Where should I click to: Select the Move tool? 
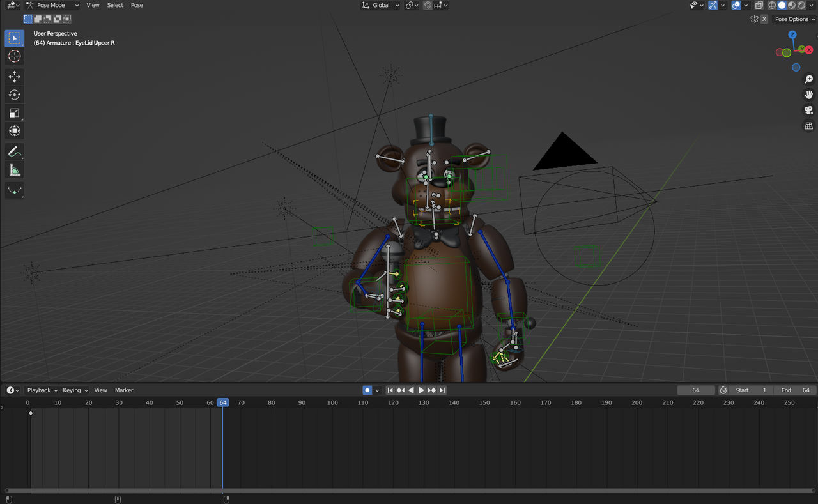point(14,77)
